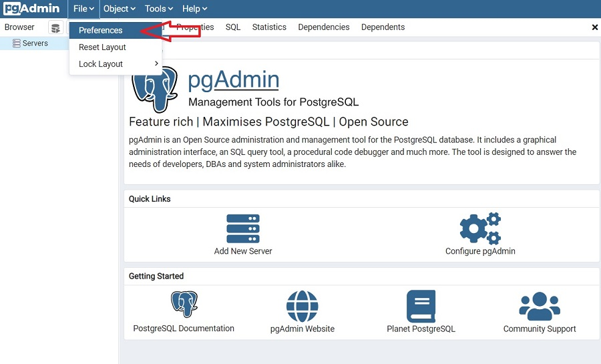Click the Quick Links heading
This screenshot has height=364, width=601.
(150, 199)
